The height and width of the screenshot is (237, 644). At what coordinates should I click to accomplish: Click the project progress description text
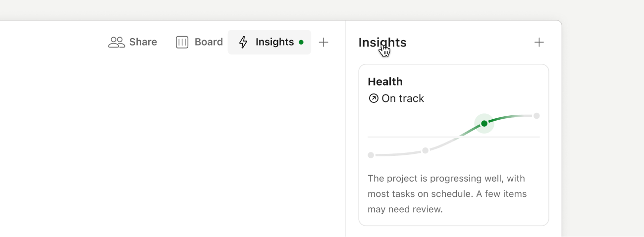pos(446,193)
